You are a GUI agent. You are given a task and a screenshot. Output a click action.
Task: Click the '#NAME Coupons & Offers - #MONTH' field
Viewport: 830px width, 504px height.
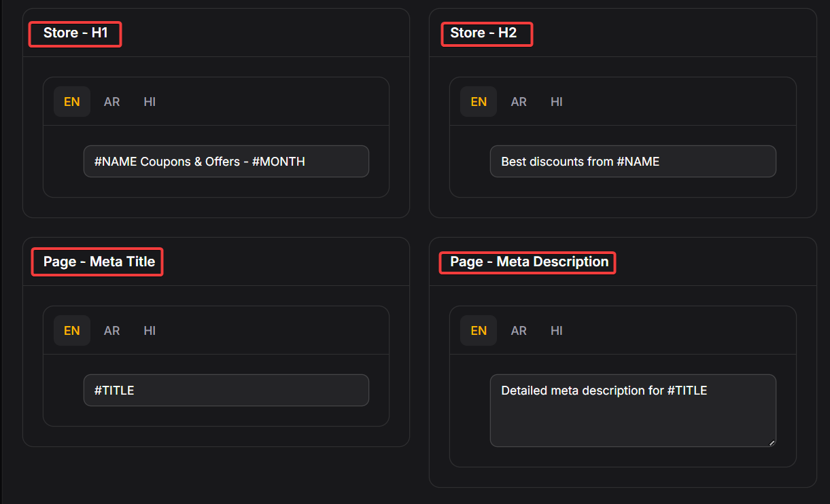pyautogui.click(x=226, y=162)
